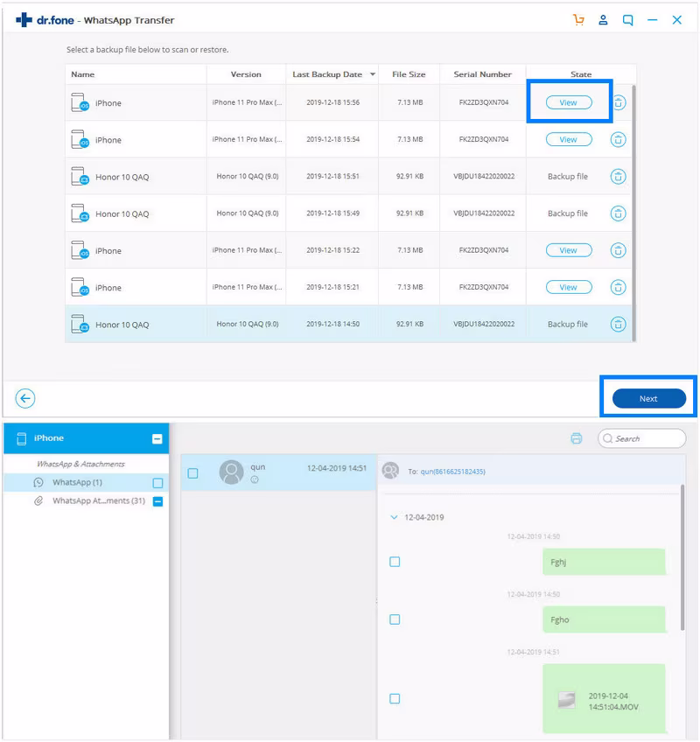Sort by Last Backup Date arrow
This screenshot has height=742, width=700.
coord(373,74)
